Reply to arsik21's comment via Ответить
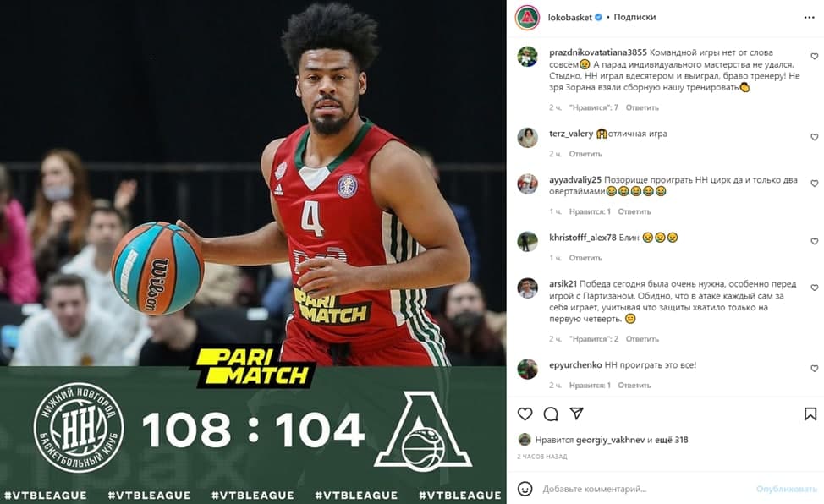 pyautogui.click(x=642, y=339)
